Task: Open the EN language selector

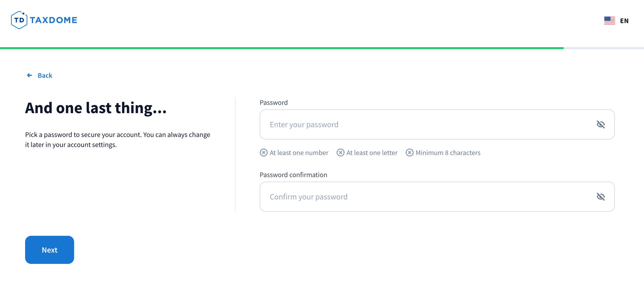Action: point(624,21)
